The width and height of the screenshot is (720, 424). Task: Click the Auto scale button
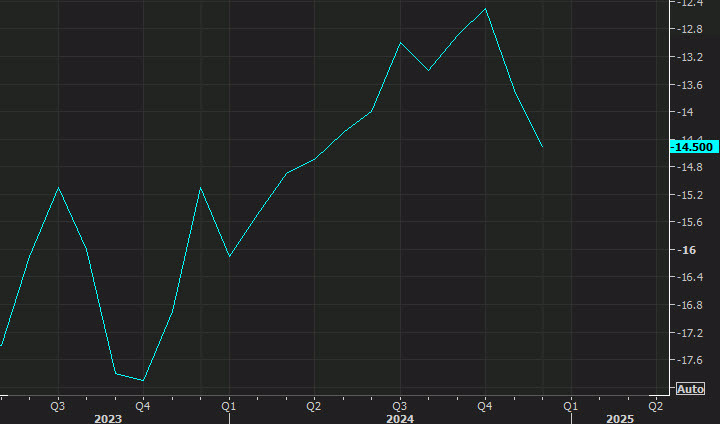690,389
